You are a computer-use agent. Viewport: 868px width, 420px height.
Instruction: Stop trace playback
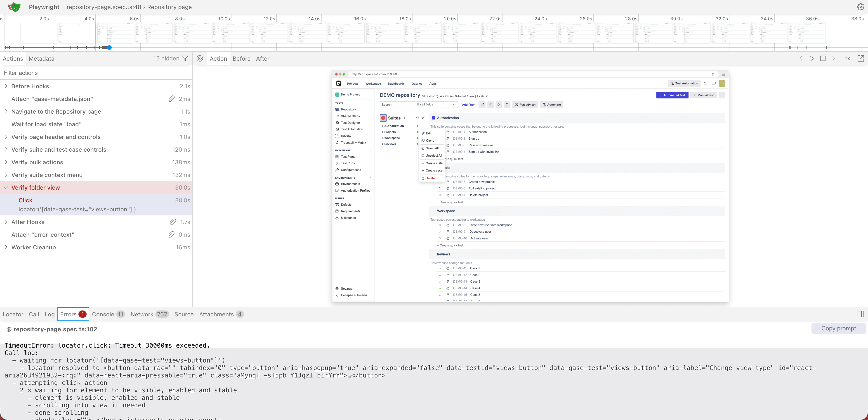[x=823, y=58]
